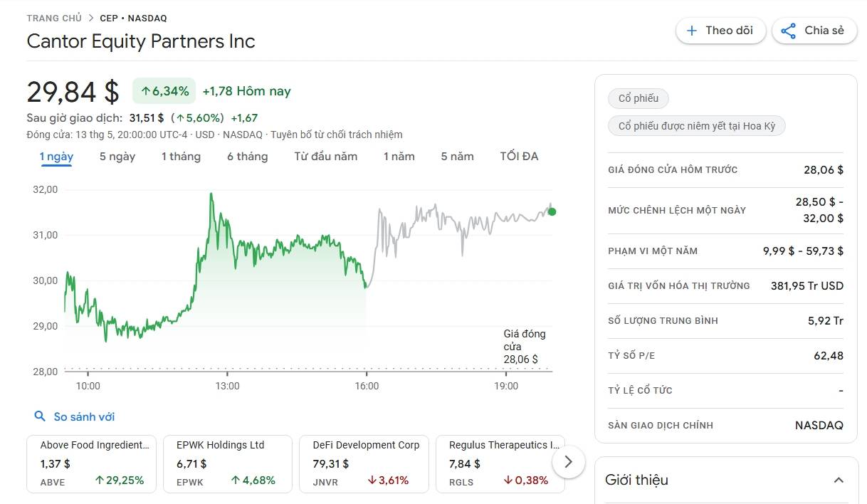Click the Cổ phiếu chip
This screenshot has height=504, width=867.
click(x=638, y=98)
